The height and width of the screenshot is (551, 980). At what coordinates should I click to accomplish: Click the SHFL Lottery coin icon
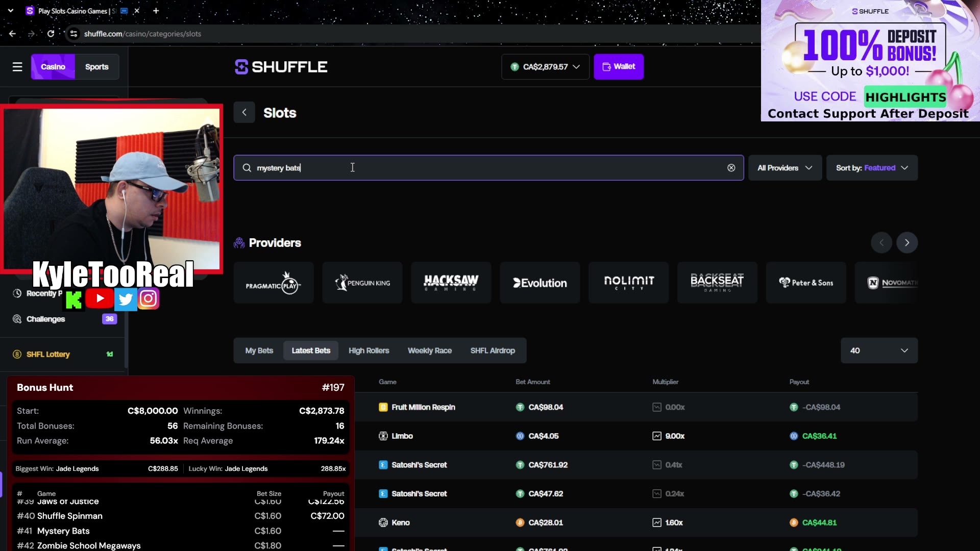coord(17,355)
